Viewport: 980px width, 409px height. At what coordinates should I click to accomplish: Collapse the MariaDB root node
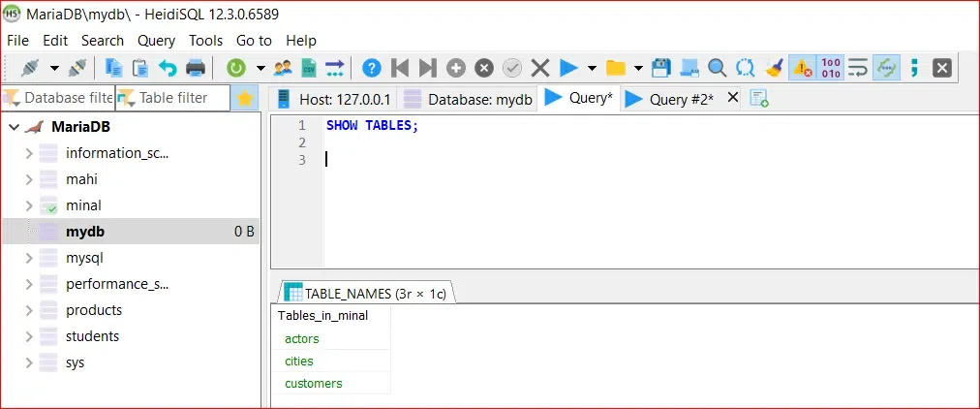pos(14,127)
